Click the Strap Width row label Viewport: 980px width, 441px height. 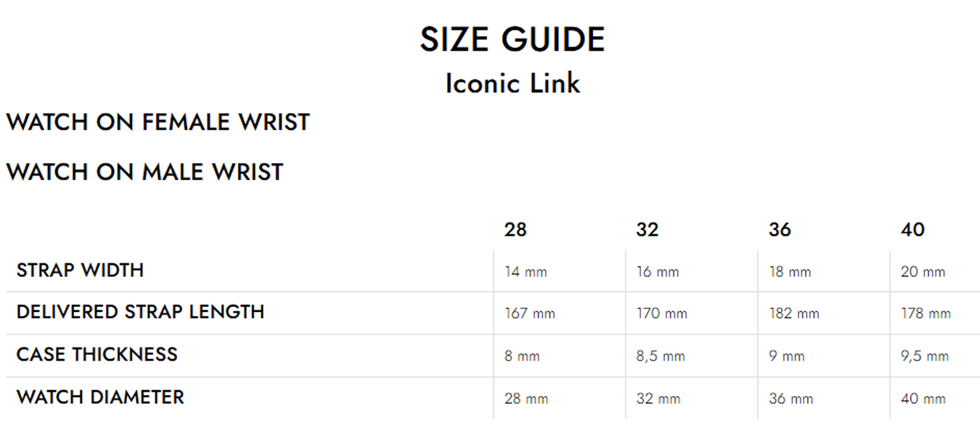pyautogui.click(x=80, y=271)
